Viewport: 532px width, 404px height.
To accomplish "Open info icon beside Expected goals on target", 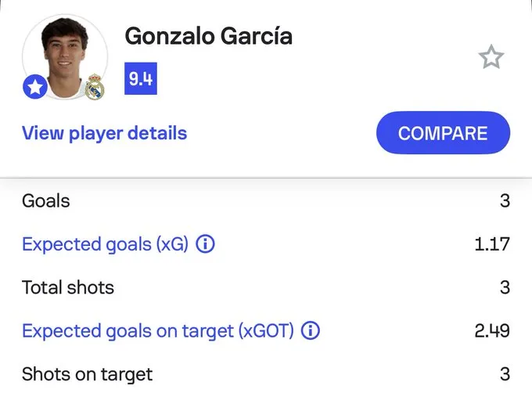I will click(311, 330).
